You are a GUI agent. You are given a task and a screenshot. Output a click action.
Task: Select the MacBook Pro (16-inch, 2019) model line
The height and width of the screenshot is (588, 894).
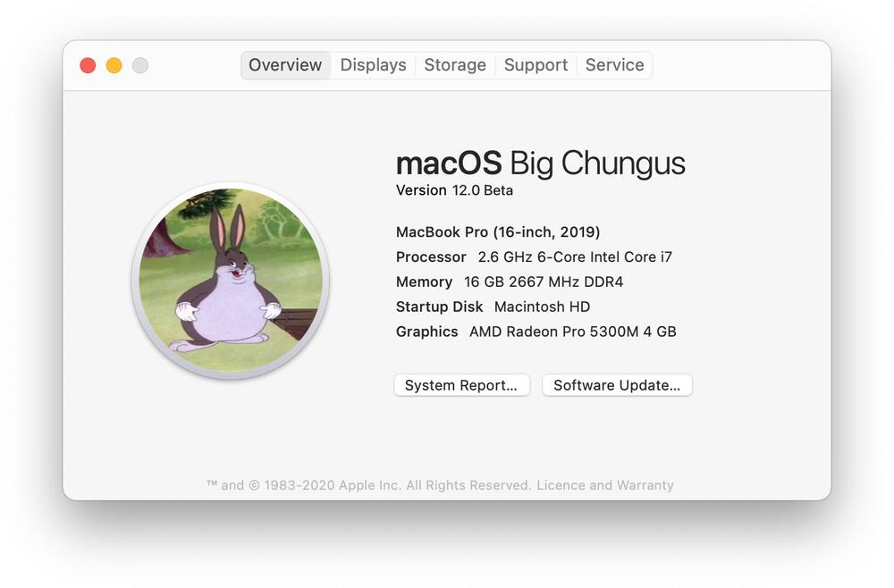498,232
